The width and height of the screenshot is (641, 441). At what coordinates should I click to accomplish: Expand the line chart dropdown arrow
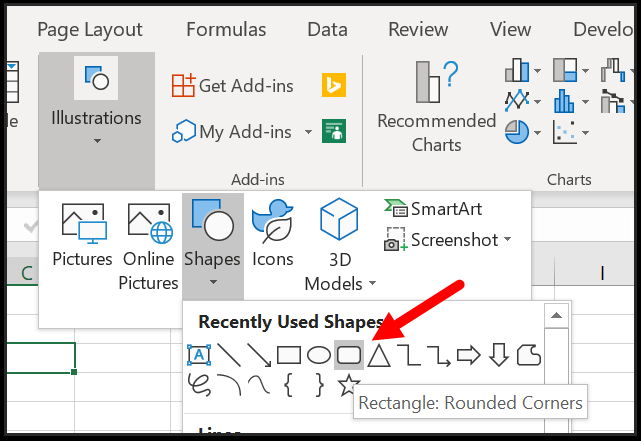tap(538, 101)
